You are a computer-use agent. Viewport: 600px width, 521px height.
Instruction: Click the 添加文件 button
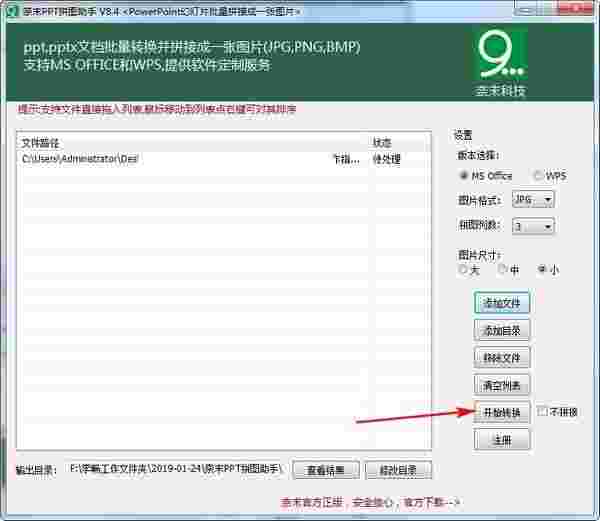tap(502, 303)
